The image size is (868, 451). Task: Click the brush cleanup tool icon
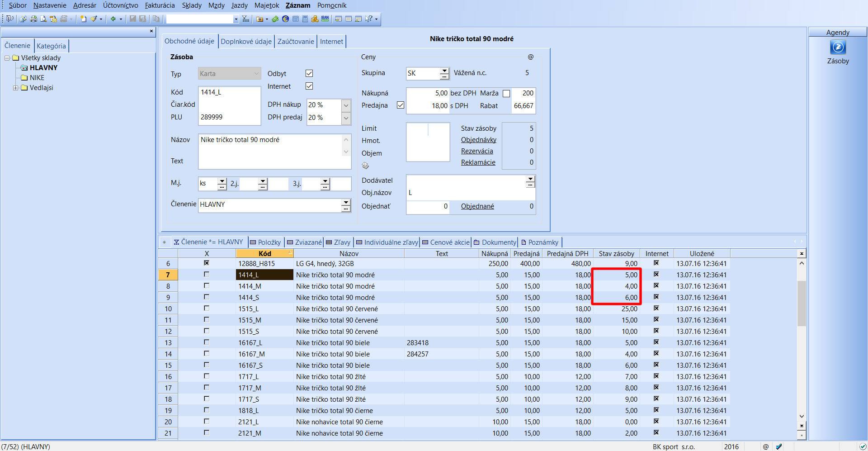coord(94,19)
